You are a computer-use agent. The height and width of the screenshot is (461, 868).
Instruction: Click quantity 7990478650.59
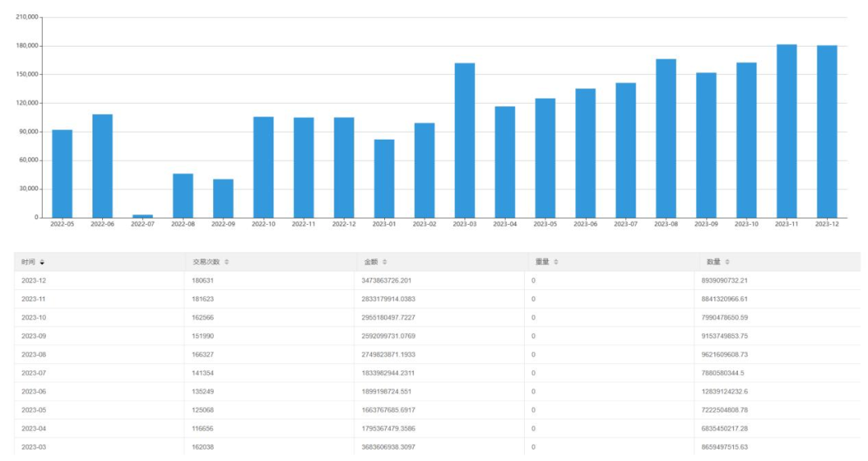(x=725, y=318)
